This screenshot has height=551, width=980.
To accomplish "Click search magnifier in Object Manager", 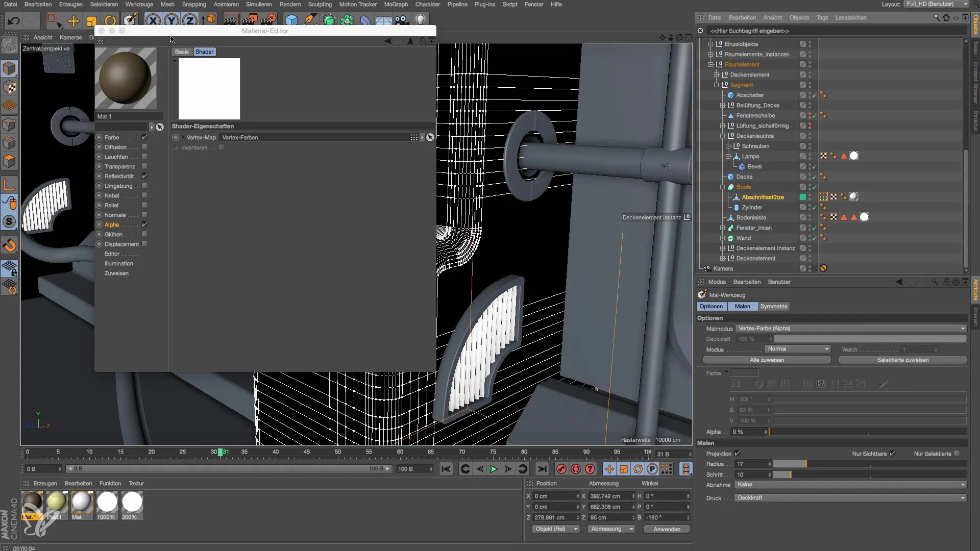I will [x=937, y=17].
